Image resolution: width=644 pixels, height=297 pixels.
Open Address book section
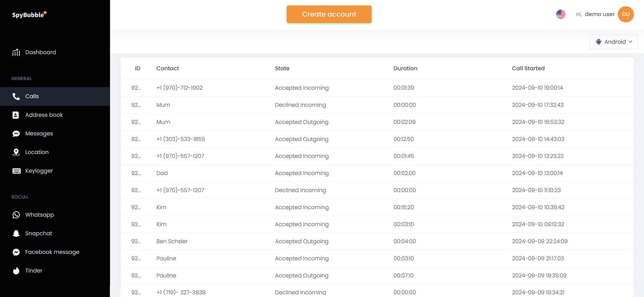44,115
